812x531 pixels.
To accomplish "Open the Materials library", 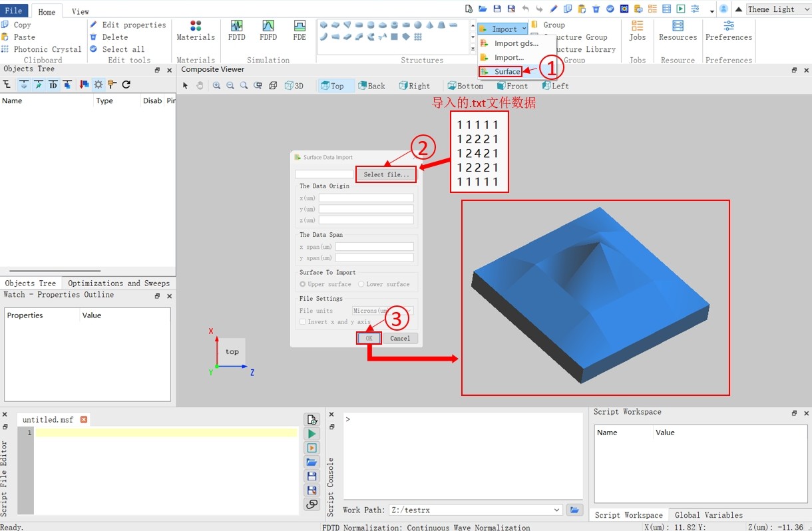I will 196,29.
